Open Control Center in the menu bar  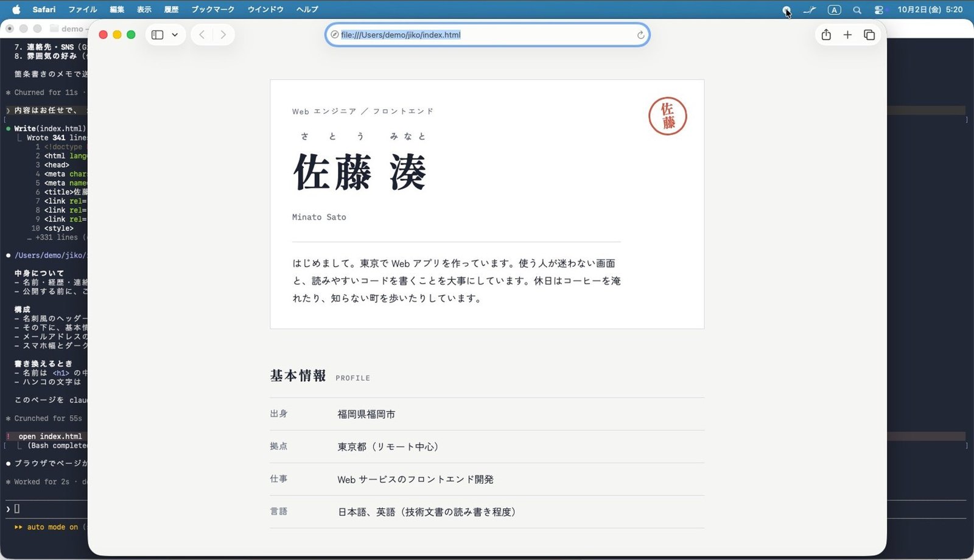878,10
